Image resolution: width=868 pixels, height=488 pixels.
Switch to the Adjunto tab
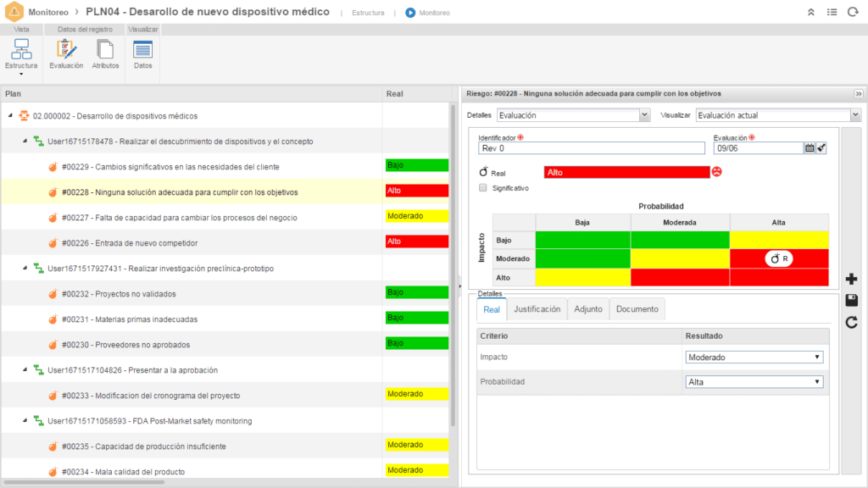pos(587,309)
